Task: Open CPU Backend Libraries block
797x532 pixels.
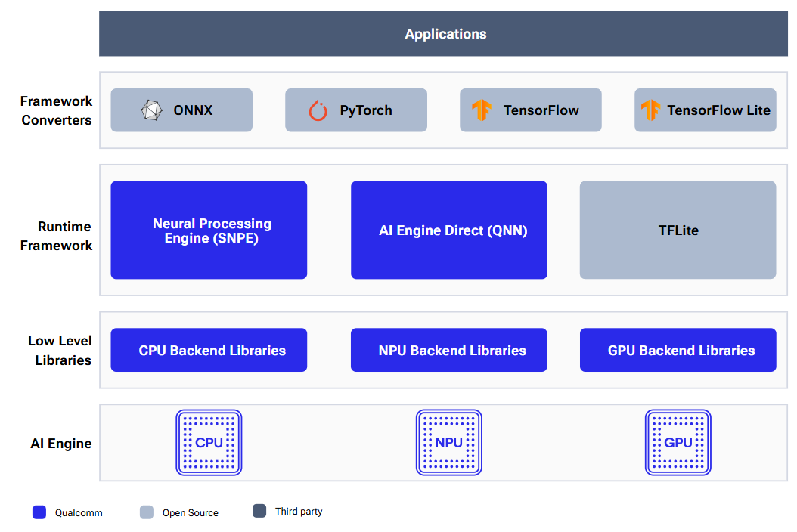Action: point(209,350)
